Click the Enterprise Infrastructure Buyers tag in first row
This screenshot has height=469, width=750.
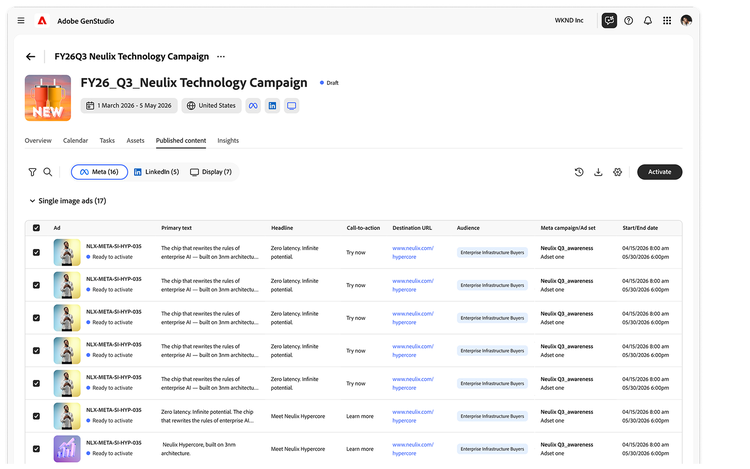(492, 252)
